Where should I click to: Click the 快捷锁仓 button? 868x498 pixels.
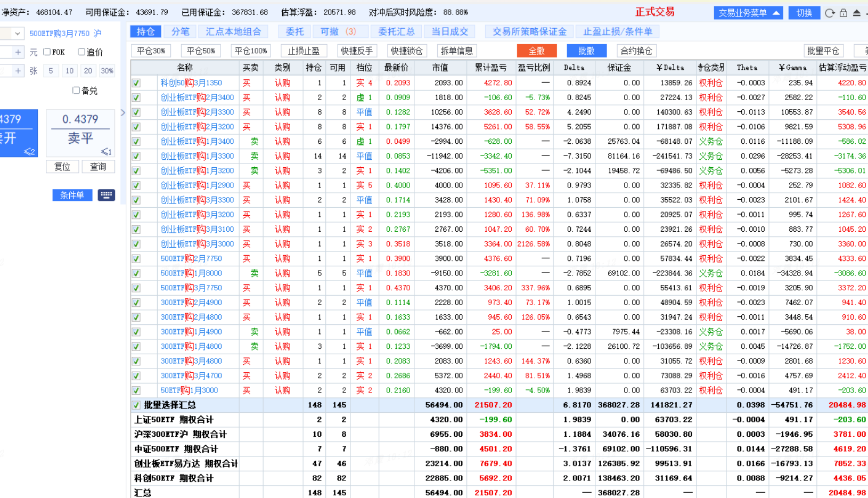point(407,51)
